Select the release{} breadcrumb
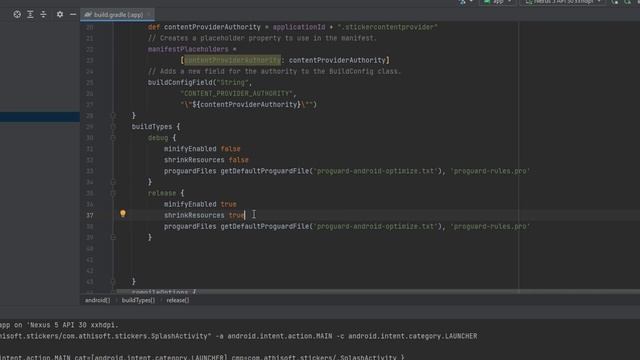This screenshot has width=640, height=360. point(178,300)
